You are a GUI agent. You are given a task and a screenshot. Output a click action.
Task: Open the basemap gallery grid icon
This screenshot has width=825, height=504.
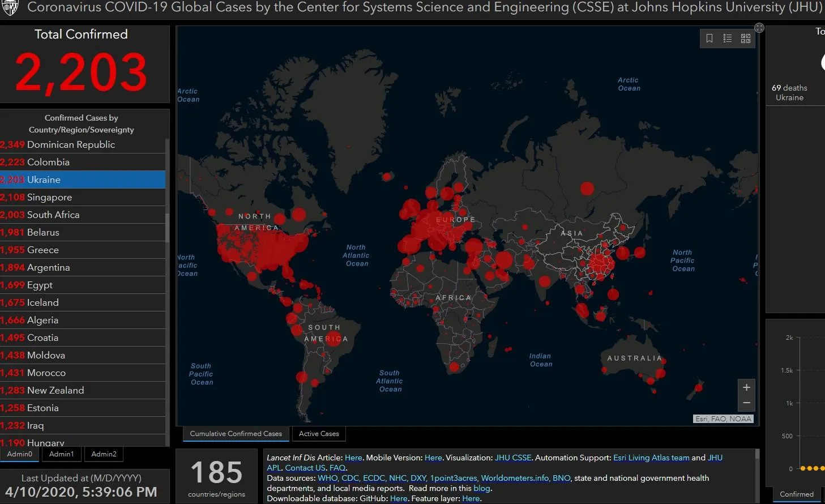[746, 39]
